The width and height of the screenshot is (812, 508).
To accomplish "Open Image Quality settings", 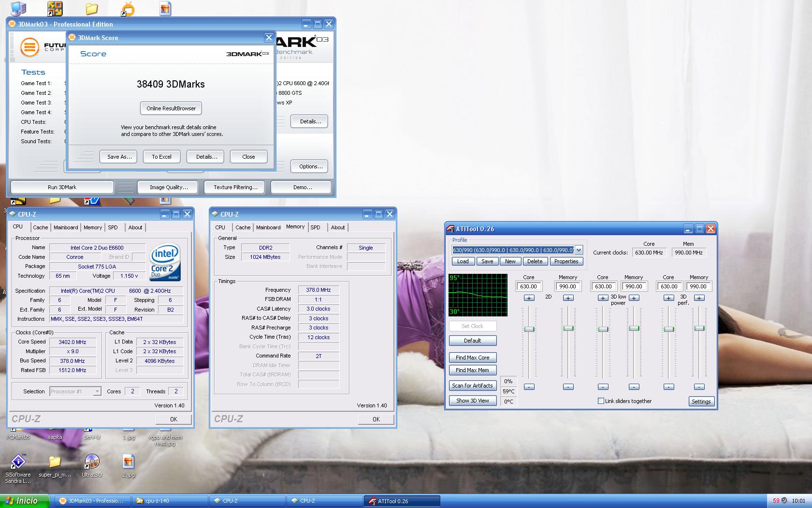I will pos(169,187).
